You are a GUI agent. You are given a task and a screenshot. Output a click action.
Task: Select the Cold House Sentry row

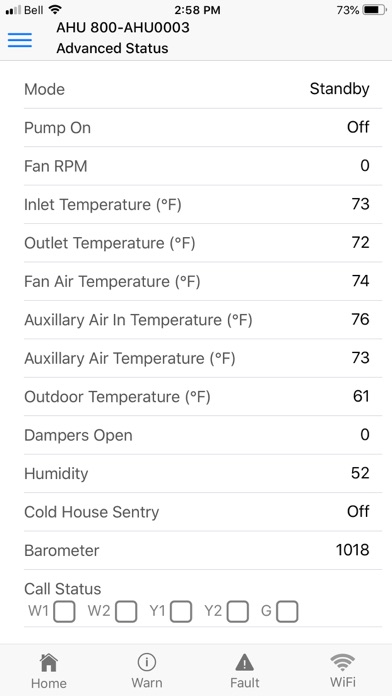(x=202, y=512)
